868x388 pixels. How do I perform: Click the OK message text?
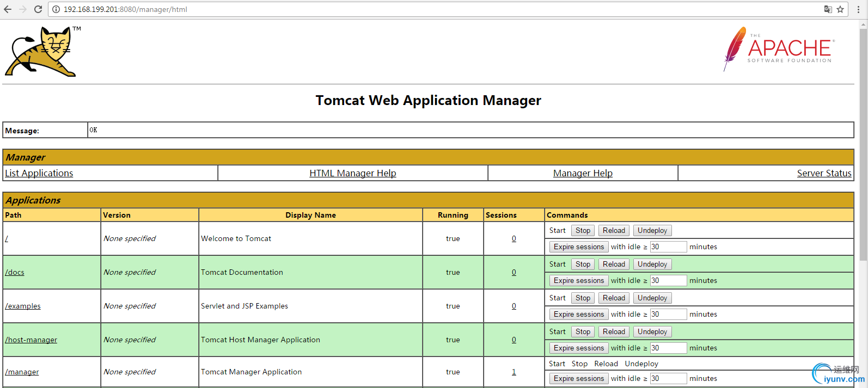[x=94, y=130]
